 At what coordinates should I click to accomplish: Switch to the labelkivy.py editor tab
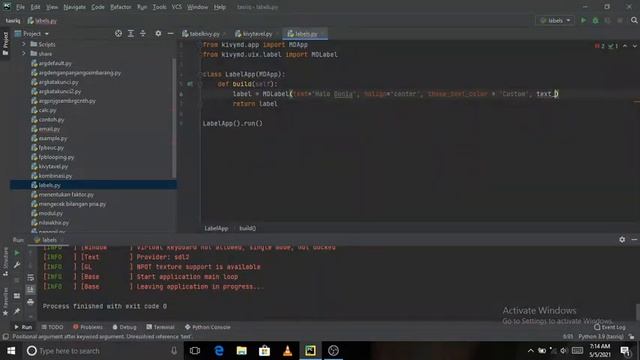[x=201, y=33]
